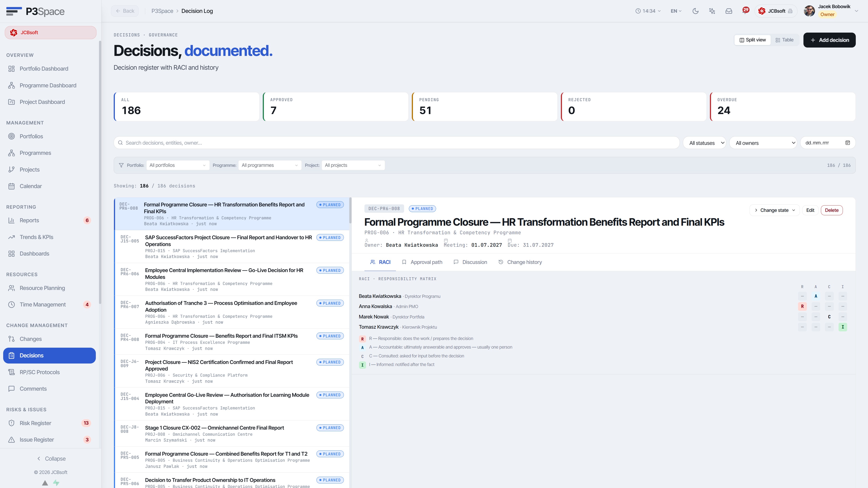Image resolution: width=868 pixels, height=488 pixels.
Task: Open Risk Register in sidebar
Action: pos(50,423)
